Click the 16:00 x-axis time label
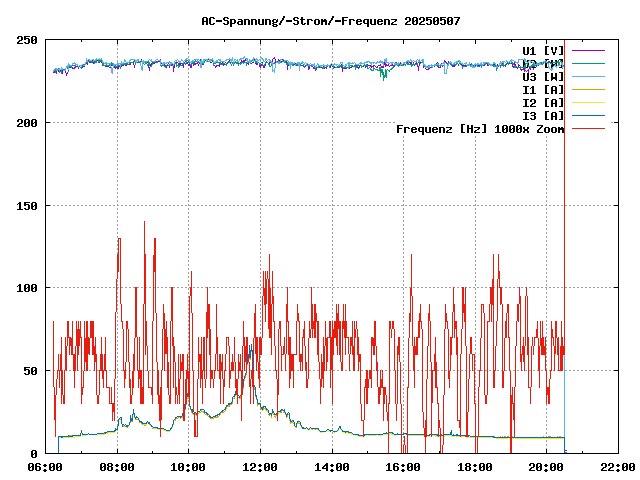Viewport: 640px width, 480px height. pyautogui.click(x=403, y=467)
